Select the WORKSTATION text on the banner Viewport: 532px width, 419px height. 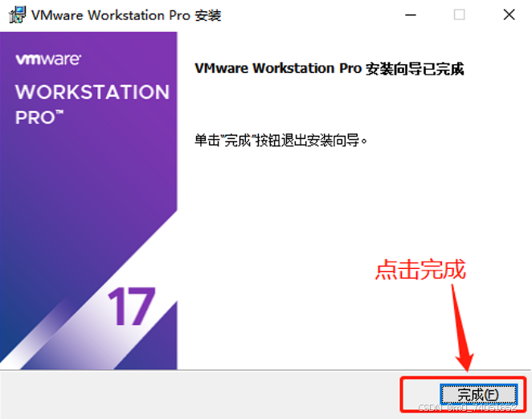pos(92,92)
